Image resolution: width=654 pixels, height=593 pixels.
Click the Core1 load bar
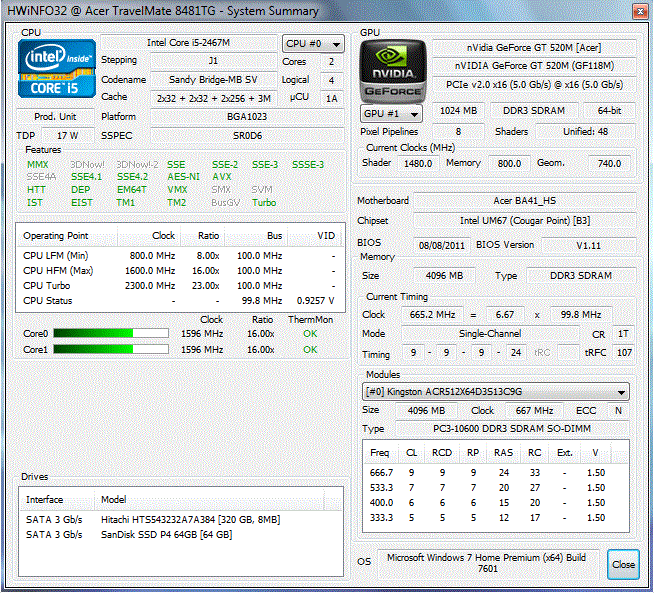pos(111,349)
